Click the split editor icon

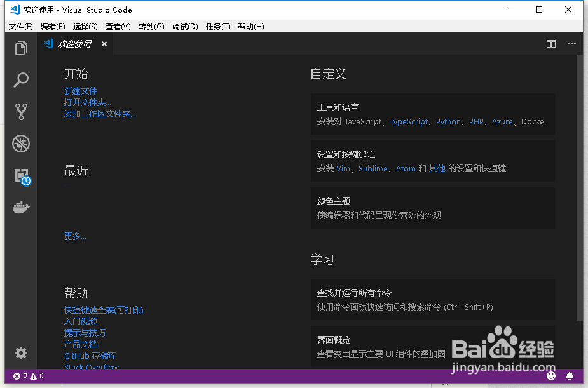(551, 44)
